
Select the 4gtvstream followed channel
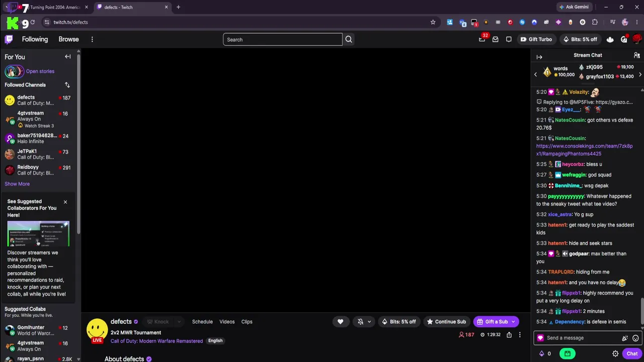[38, 119]
